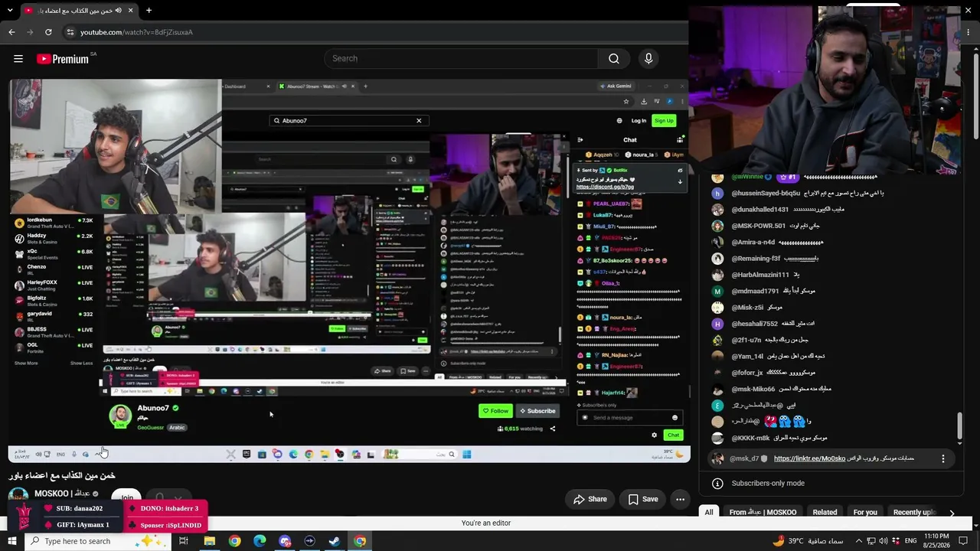This screenshot has height=551, width=980.
Task: Start voice search with the microphone
Action: pyautogui.click(x=648, y=59)
